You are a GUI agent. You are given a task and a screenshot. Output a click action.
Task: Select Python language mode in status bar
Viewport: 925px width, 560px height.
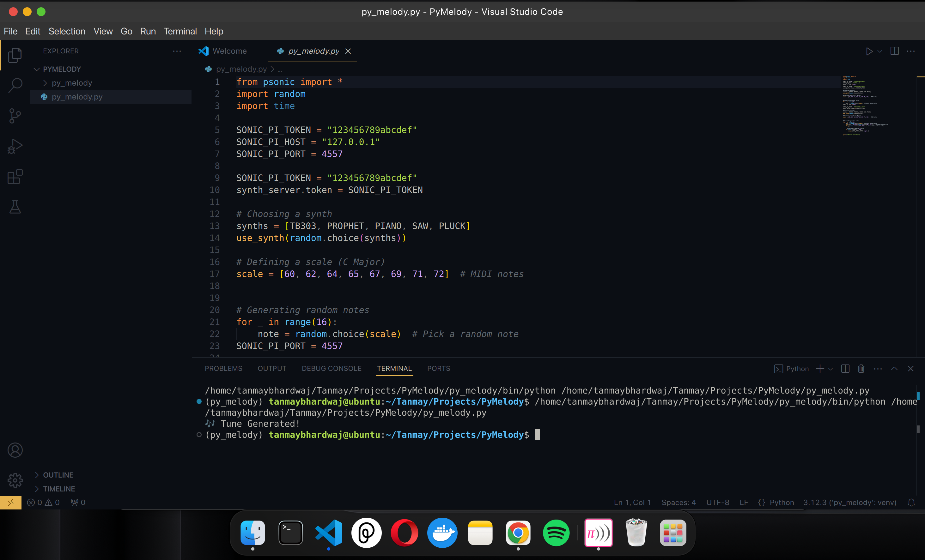pos(782,503)
